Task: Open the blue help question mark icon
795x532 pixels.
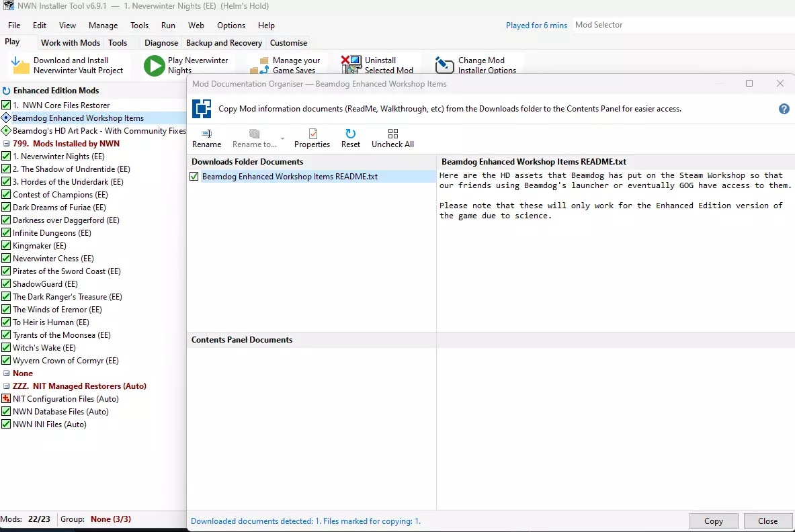Action: pos(784,109)
